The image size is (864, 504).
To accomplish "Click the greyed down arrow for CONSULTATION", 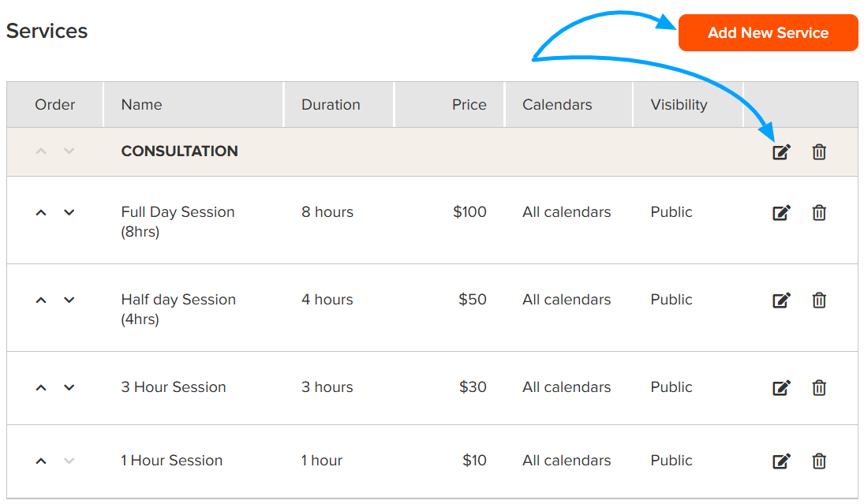I will [x=69, y=151].
